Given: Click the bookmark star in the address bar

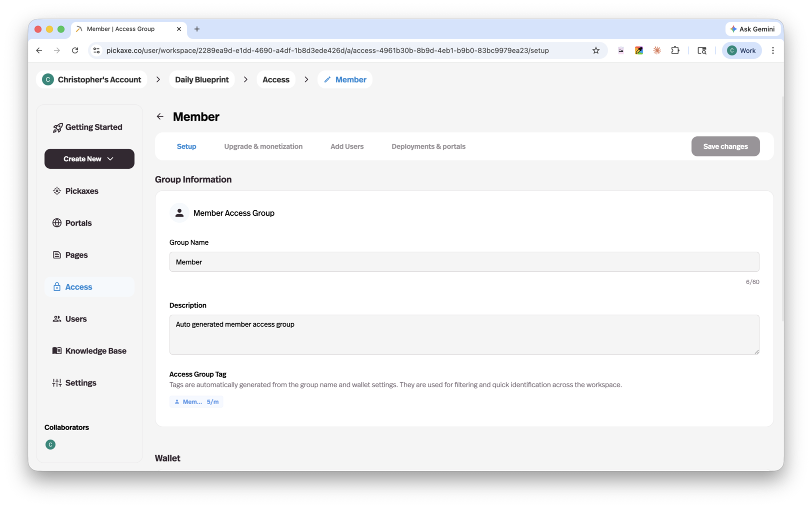Looking at the screenshot, I should tap(596, 50).
